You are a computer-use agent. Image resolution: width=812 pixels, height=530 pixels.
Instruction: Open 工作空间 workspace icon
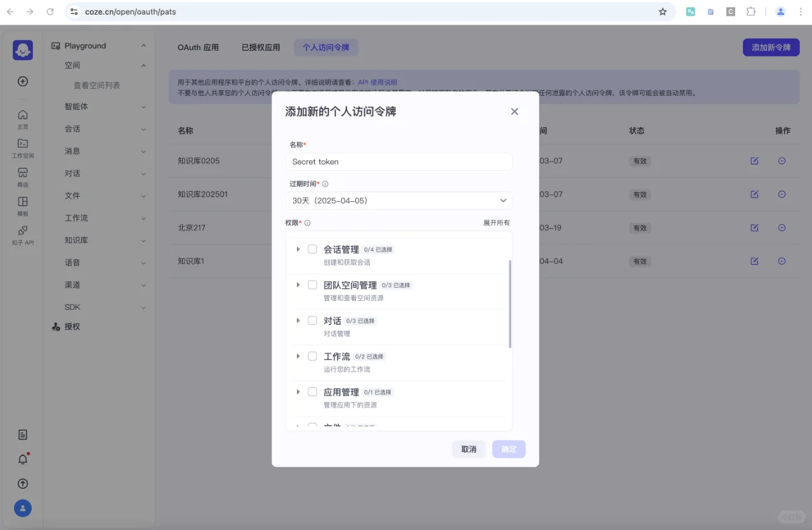pos(23,147)
